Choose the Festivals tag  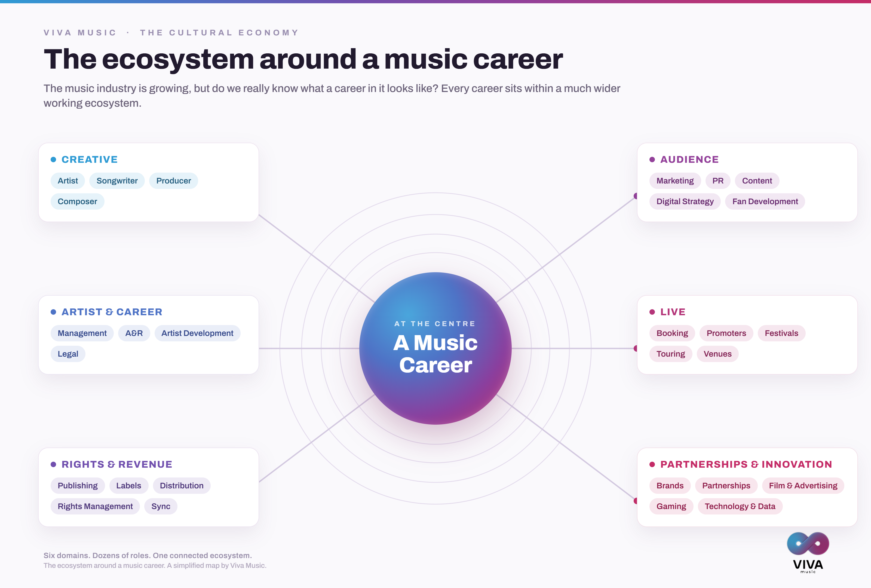click(x=781, y=333)
